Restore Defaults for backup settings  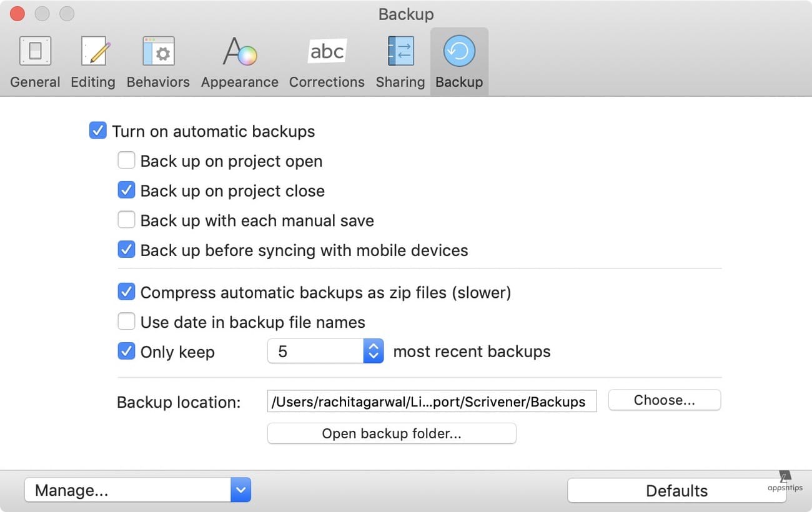[677, 491]
